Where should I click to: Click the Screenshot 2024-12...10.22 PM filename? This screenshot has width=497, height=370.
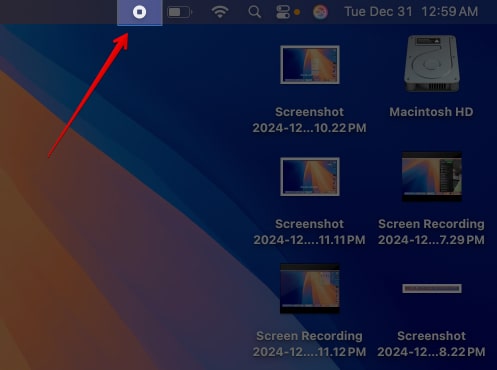point(309,120)
